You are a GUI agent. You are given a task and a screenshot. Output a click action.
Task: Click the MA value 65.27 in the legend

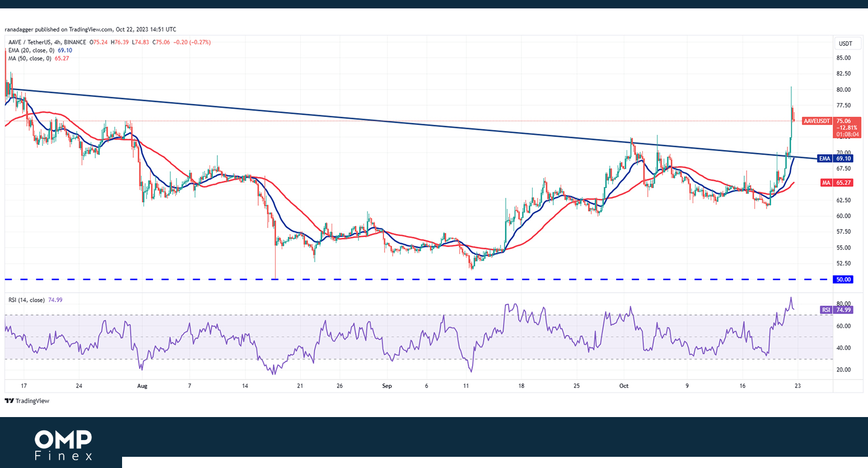(62, 58)
